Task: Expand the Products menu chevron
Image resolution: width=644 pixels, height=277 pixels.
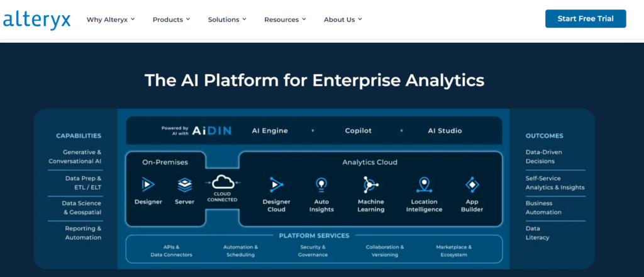Action: pyautogui.click(x=187, y=19)
